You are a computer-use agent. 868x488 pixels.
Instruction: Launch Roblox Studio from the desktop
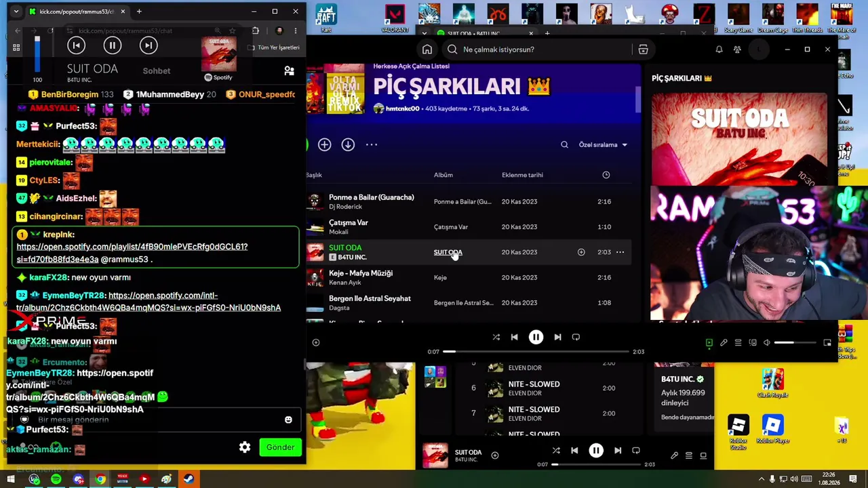[x=738, y=429]
